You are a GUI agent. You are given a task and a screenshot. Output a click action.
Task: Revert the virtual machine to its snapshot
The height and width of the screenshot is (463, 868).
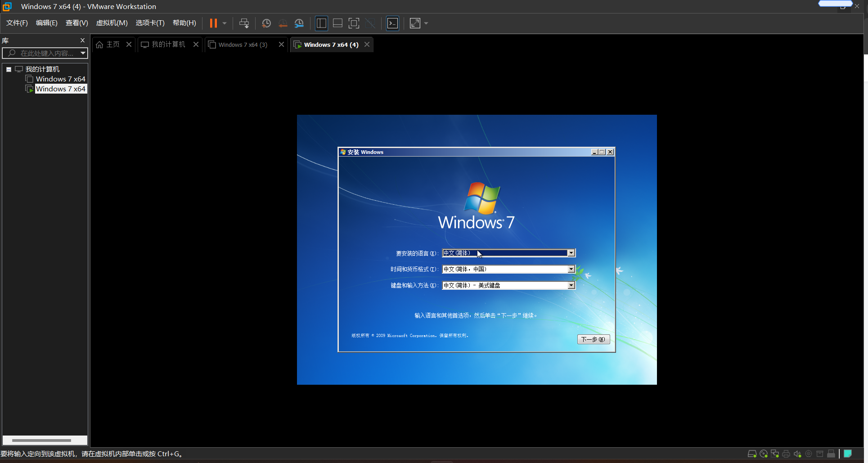pos(283,23)
